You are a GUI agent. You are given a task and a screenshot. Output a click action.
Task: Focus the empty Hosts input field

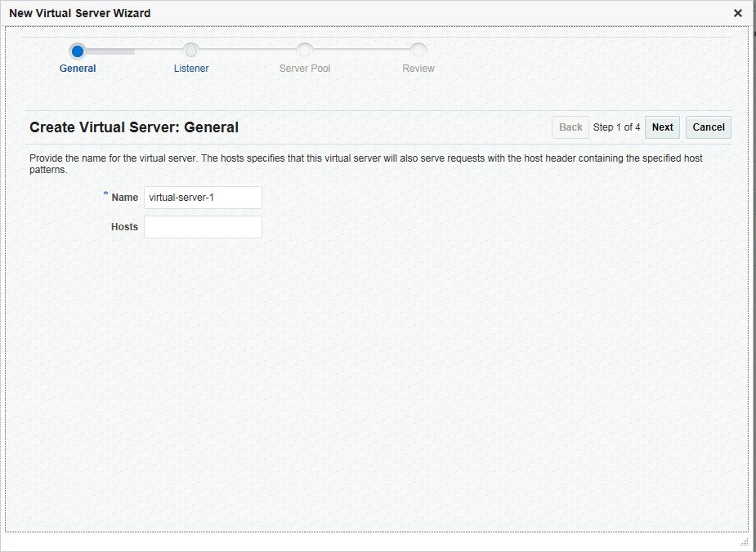[x=203, y=227]
